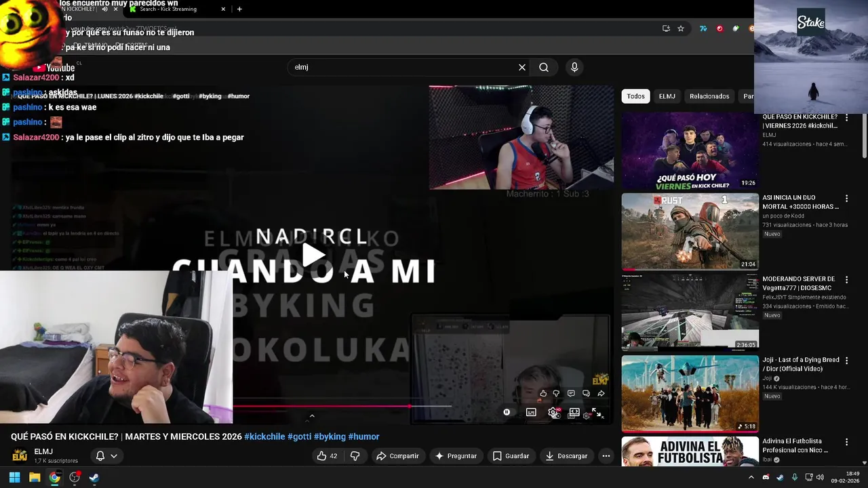Open a new browser tab
868x488 pixels.
tap(239, 9)
